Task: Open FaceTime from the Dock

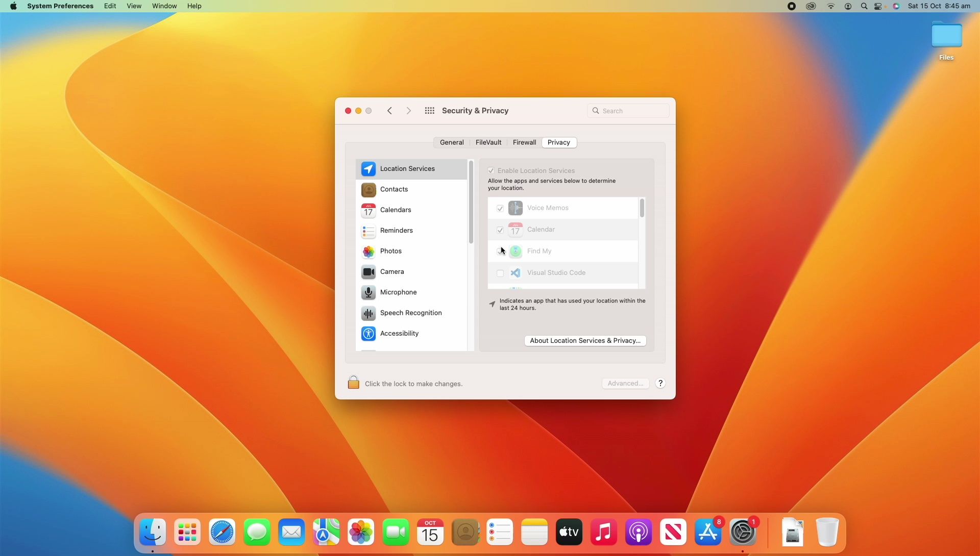Action: [x=396, y=533]
